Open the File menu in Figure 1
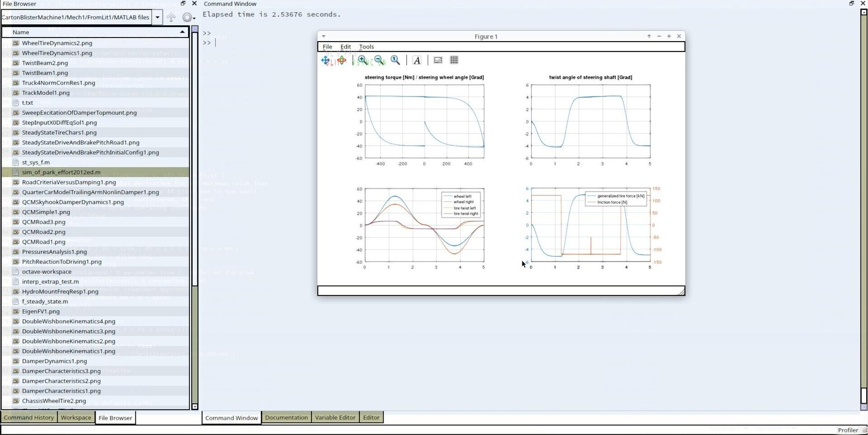This screenshot has height=435, width=868. pyautogui.click(x=328, y=47)
